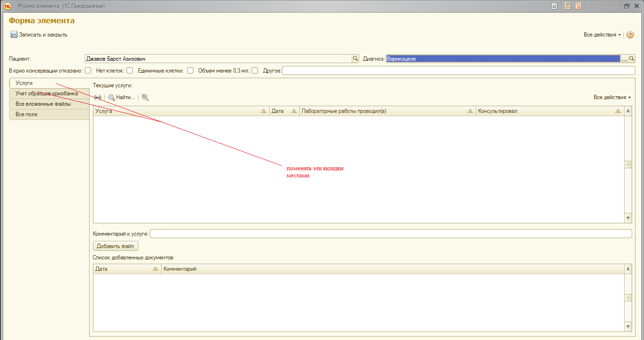Open top 'Все действия' dropdown near help

click(602, 35)
